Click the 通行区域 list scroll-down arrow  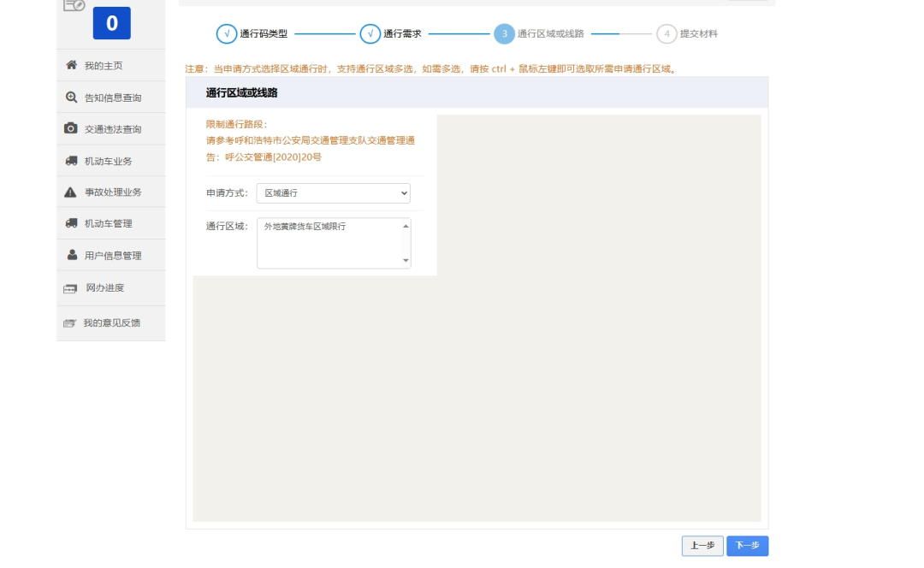406,260
